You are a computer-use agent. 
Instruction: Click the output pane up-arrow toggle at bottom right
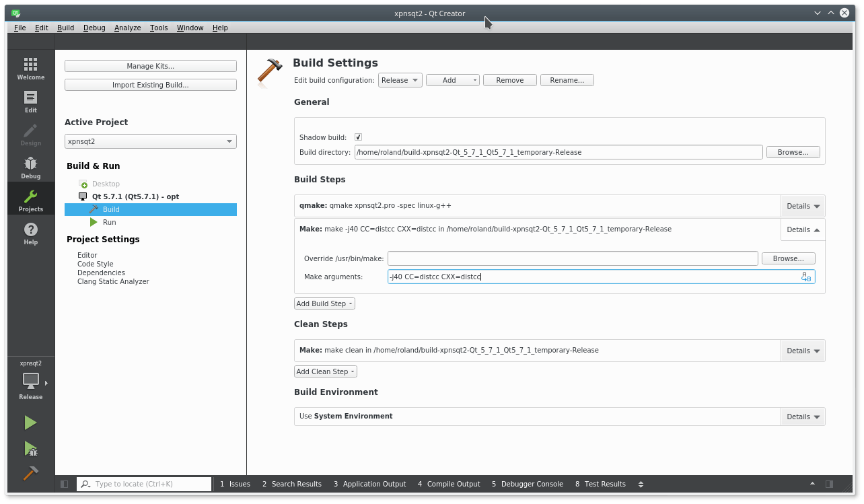pyautogui.click(x=812, y=484)
